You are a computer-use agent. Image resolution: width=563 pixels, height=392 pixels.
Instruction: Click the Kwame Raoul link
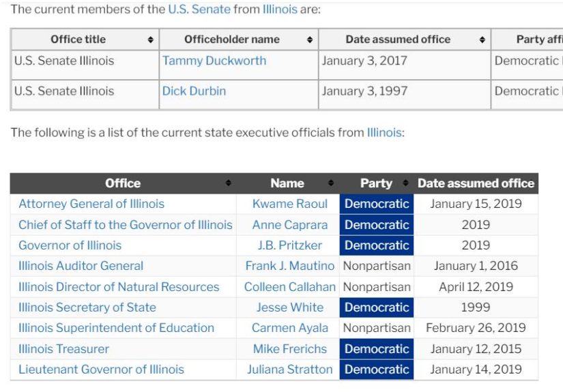click(x=289, y=204)
